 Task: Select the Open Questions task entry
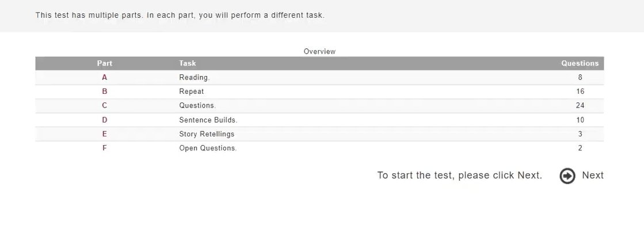(x=208, y=148)
